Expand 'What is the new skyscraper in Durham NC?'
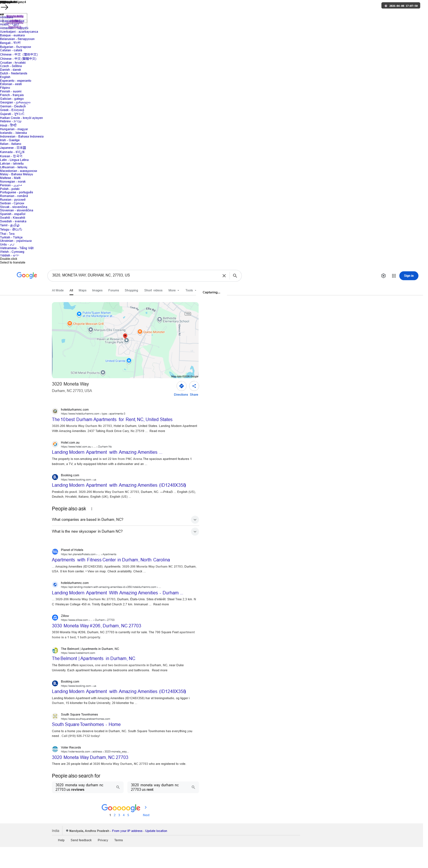This screenshot has height=868, width=428. [125, 532]
